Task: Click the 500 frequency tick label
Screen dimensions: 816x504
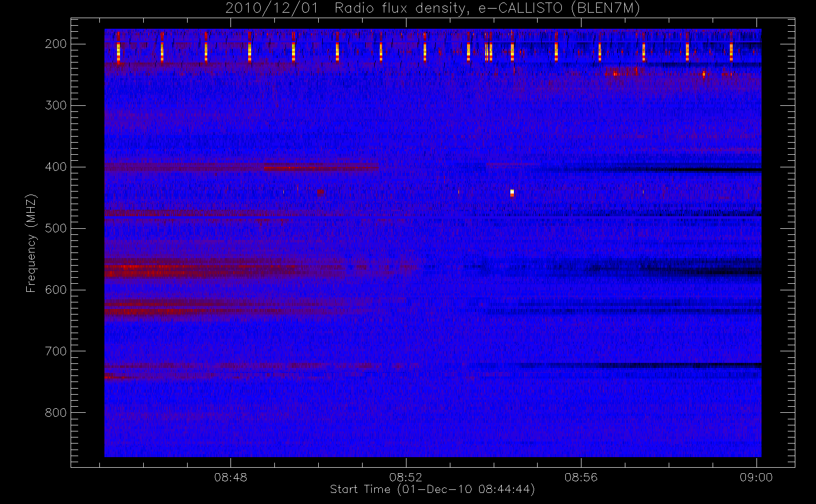Action: pyautogui.click(x=56, y=228)
